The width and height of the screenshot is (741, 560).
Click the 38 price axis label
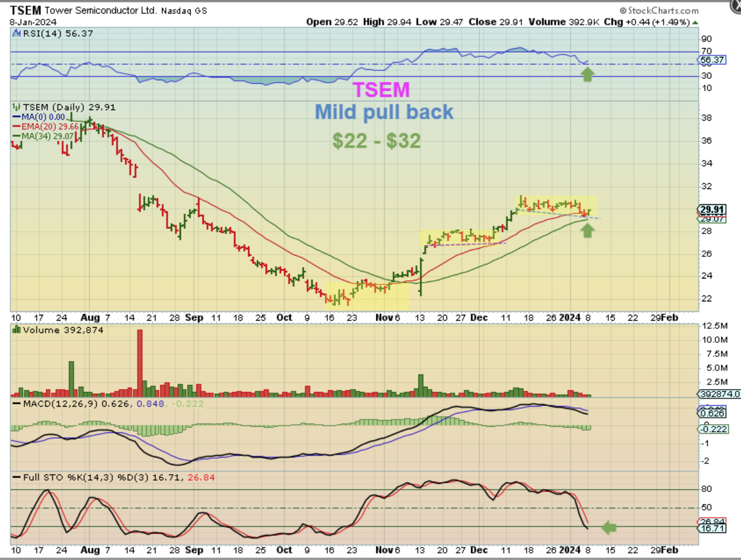[706, 118]
